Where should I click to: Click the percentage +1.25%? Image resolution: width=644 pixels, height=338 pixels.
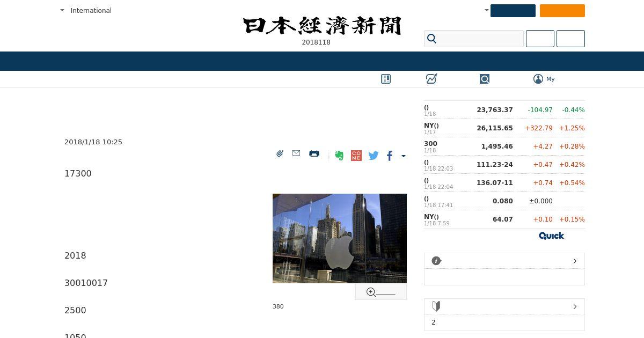(x=572, y=128)
